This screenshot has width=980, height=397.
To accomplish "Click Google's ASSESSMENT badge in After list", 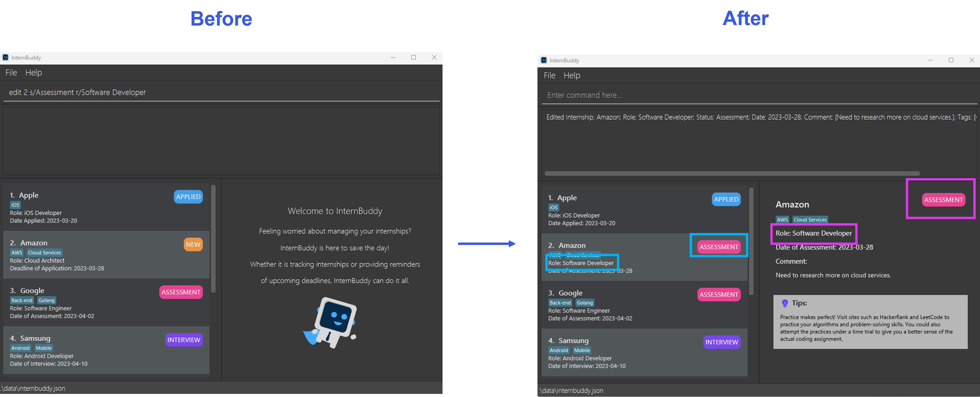I will 719,294.
